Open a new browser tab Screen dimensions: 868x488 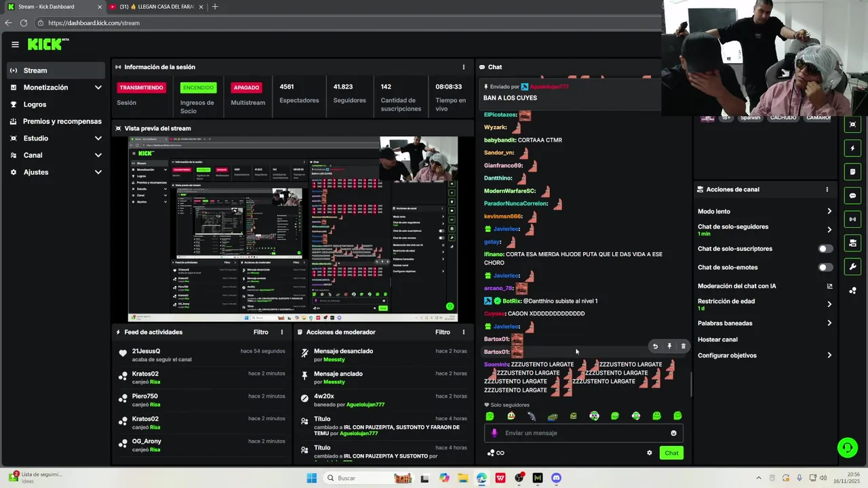tap(215, 7)
